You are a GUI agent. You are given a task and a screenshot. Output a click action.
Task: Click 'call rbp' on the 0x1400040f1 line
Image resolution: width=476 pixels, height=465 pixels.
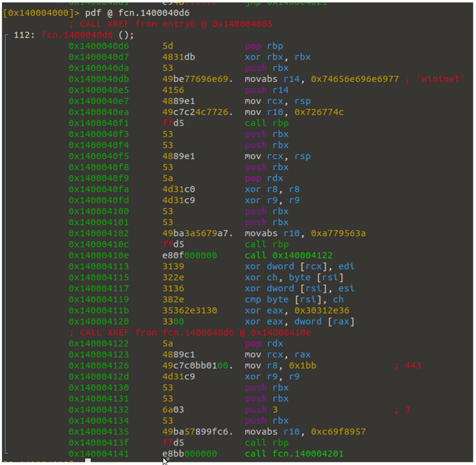(x=267, y=123)
